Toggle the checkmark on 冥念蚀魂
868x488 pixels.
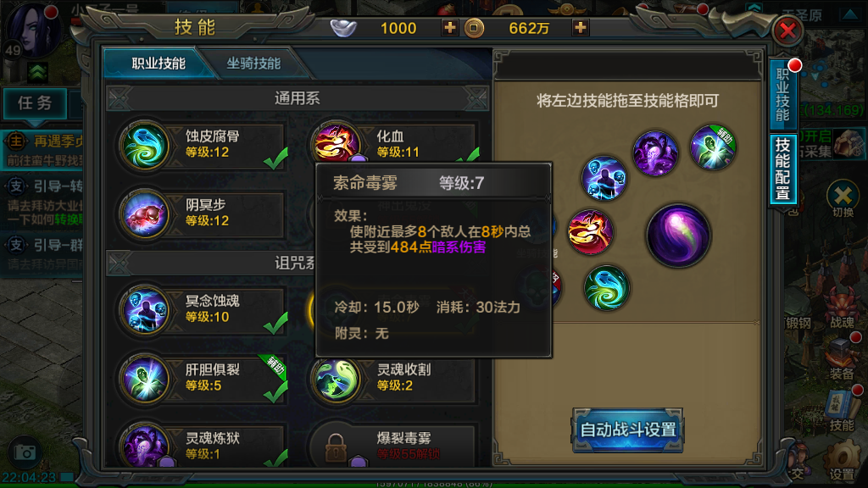(275, 323)
